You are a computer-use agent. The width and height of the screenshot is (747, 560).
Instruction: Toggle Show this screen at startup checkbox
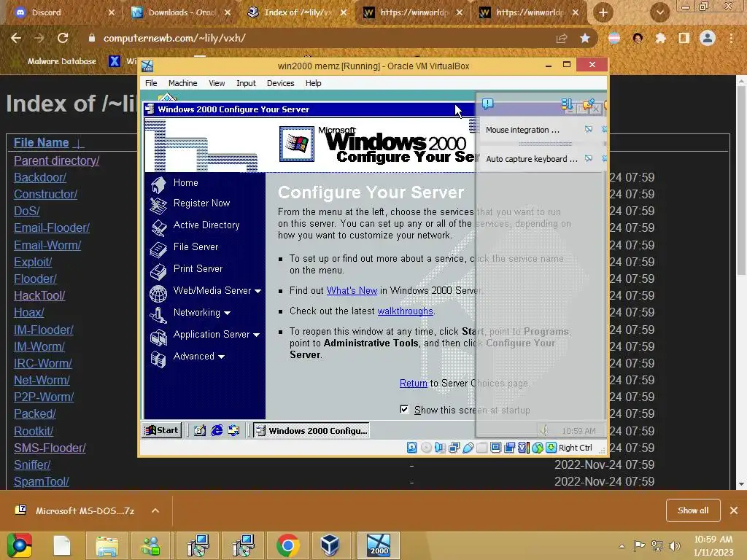[x=404, y=410]
